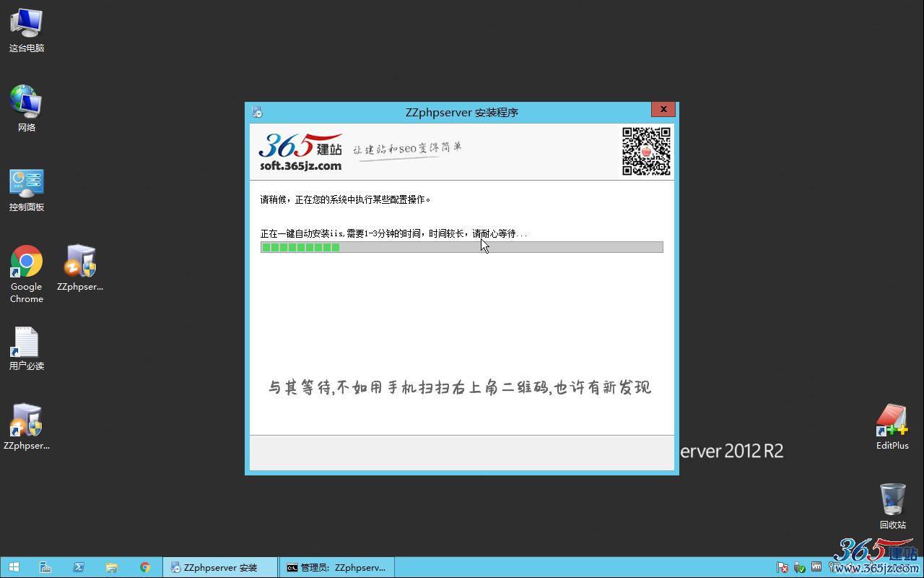Click the installer window title bar icon
The height and width of the screenshot is (578, 924).
[257, 112]
